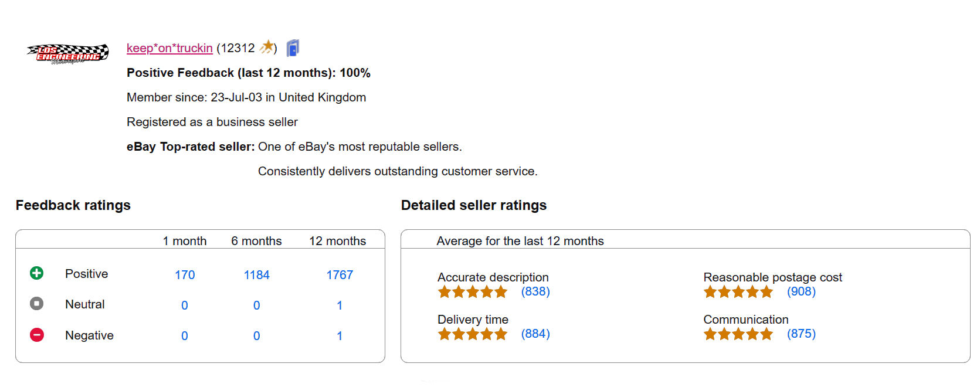Click the 1 month neutral feedback count
The width and height of the screenshot is (980, 387).
[185, 305]
